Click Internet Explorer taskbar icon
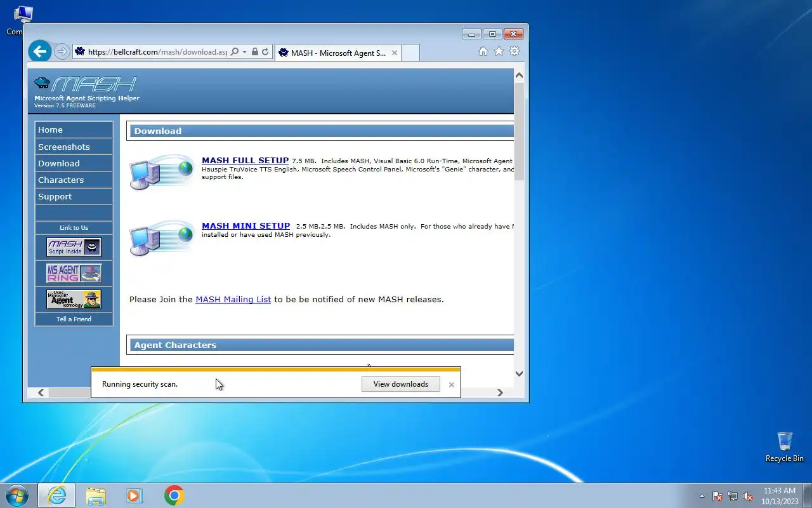This screenshot has height=508, width=812. (56, 495)
